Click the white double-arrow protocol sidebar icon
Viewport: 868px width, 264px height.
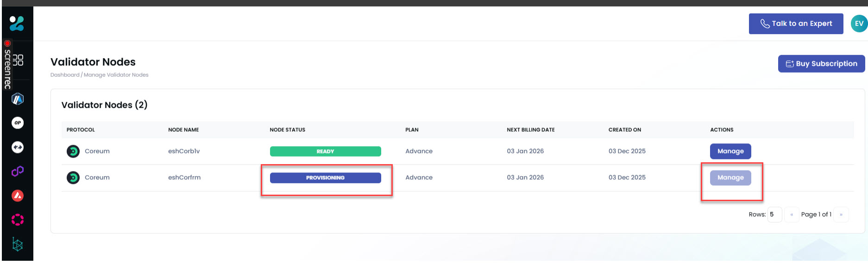pos(18,147)
